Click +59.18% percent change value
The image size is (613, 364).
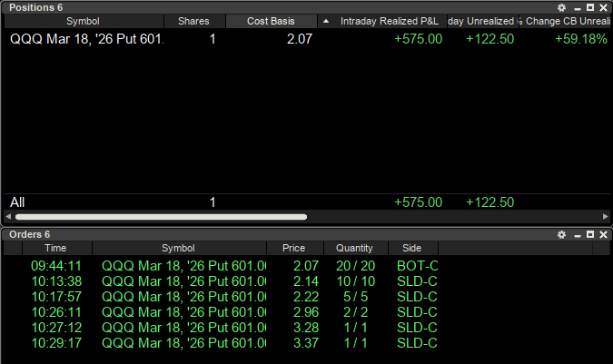581,39
